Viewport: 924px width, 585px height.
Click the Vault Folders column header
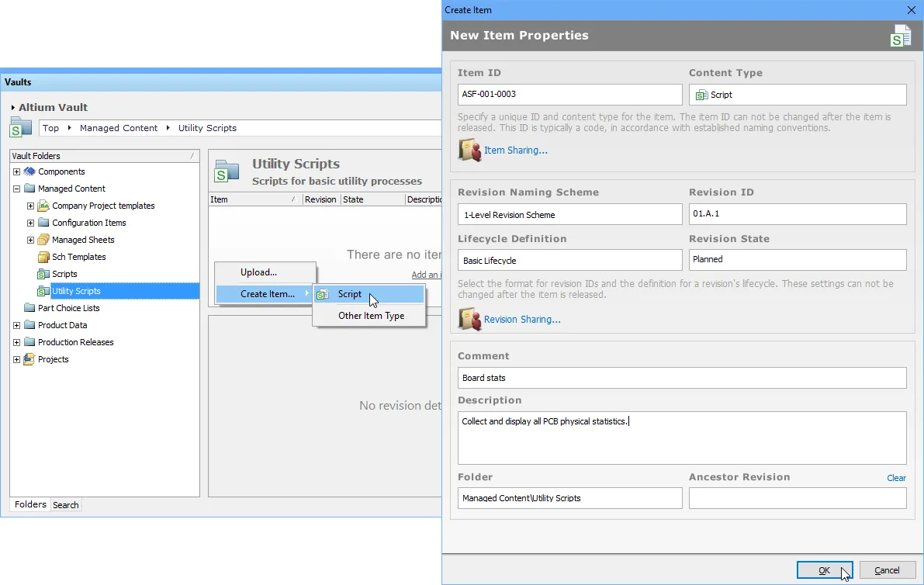(x=104, y=156)
